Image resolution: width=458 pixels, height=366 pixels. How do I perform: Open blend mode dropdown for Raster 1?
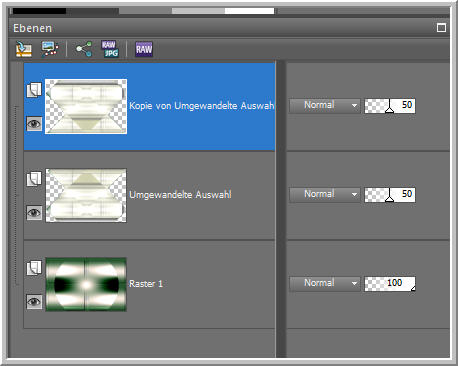[324, 283]
